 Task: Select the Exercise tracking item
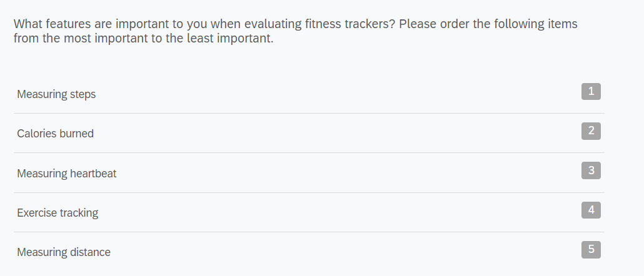point(58,213)
